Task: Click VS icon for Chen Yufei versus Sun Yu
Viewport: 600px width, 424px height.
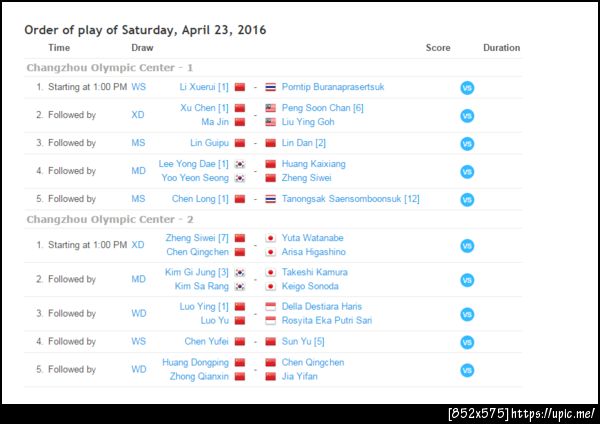Action: point(466,342)
